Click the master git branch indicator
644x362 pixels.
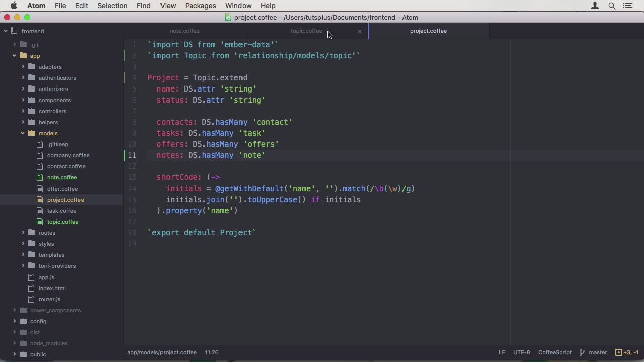594,352
